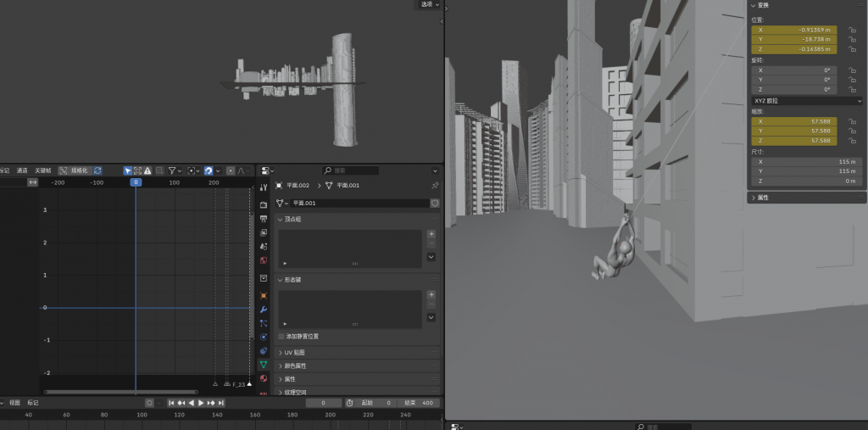Click the auto keying record button
Viewport: 868px width, 430px height.
pyautogui.click(x=149, y=403)
